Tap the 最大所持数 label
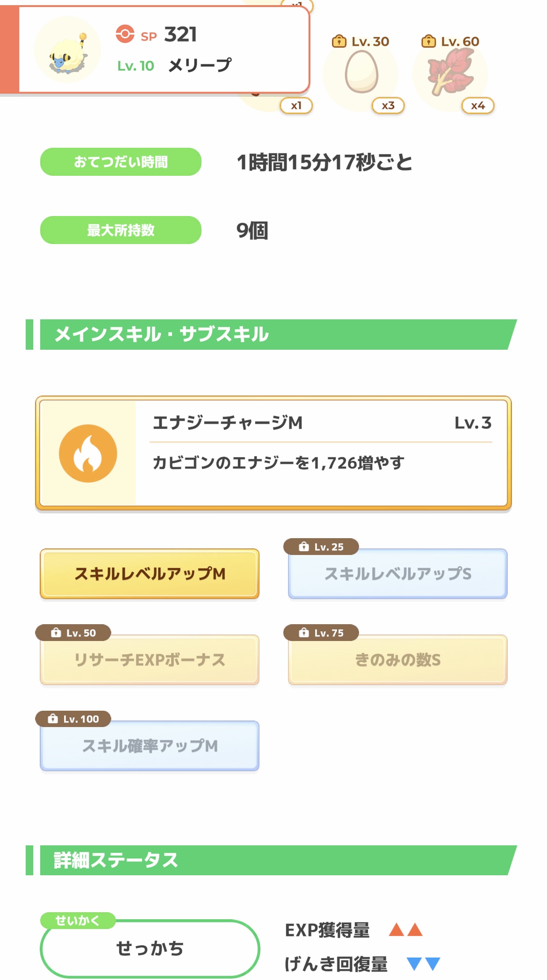 (x=121, y=230)
